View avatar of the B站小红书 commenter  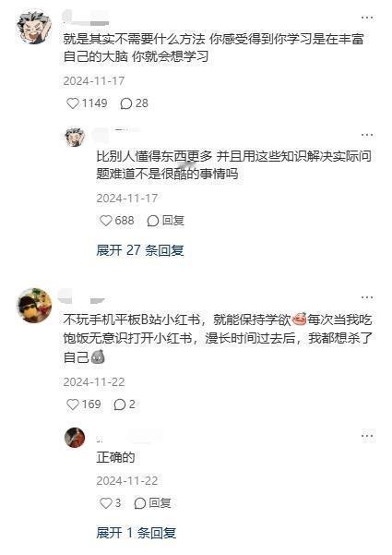tap(34, 306)
